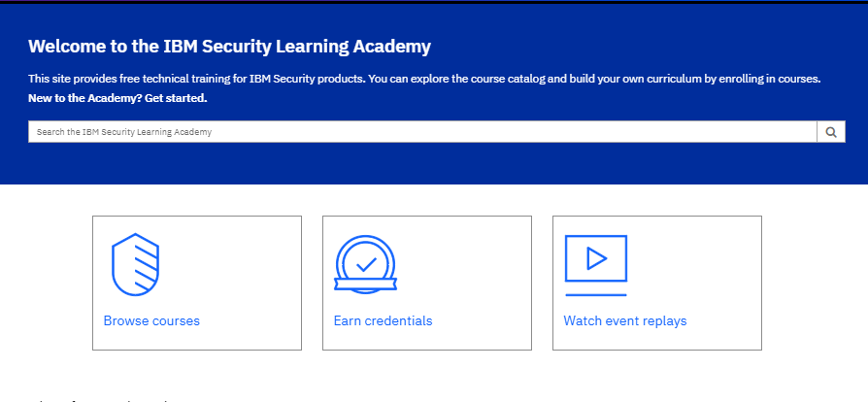The width and height of the screenshot is (868, 402).
Task: Click the video player icon above Watch event replays
Action: click(x=596, y=258)
